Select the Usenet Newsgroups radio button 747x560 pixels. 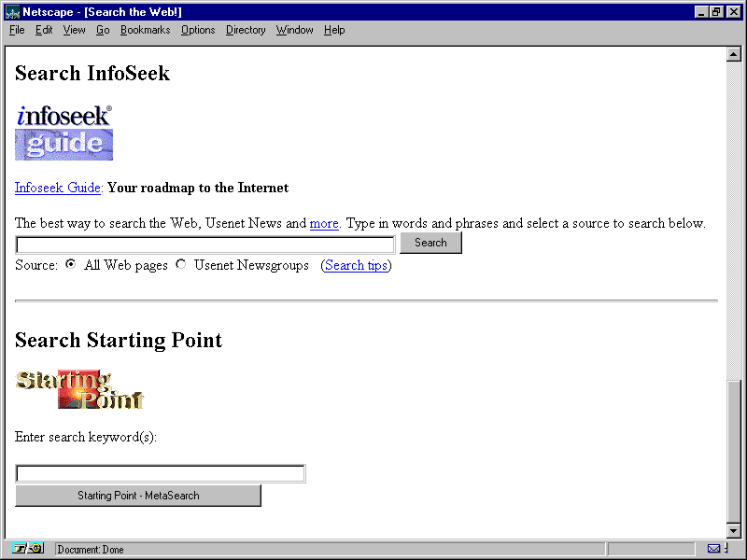pyautogui.click(x=181, y=264)
